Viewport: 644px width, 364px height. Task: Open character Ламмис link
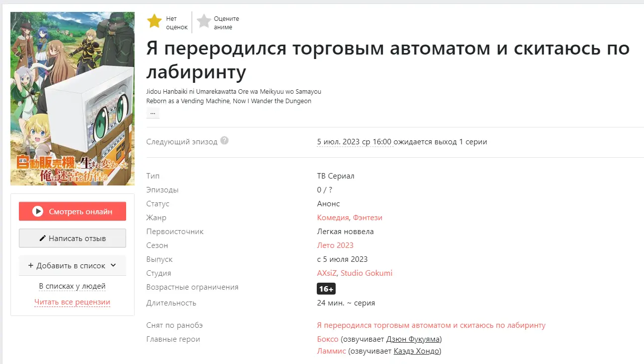point(331,351)
